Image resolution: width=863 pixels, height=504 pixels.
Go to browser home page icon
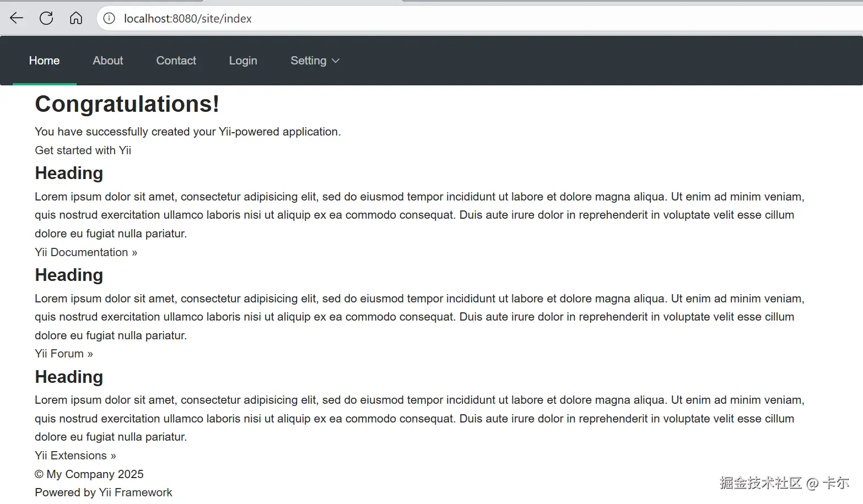point(76,18)
